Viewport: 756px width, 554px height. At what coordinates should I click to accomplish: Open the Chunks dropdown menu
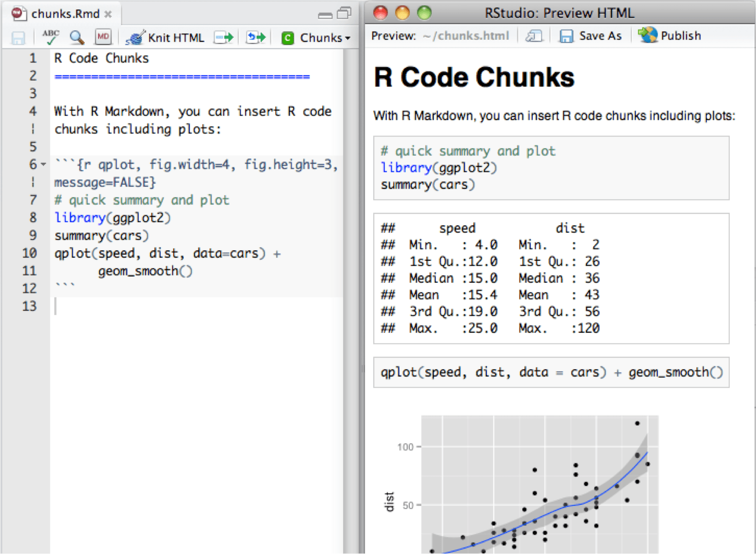click(x=315, y=37)
